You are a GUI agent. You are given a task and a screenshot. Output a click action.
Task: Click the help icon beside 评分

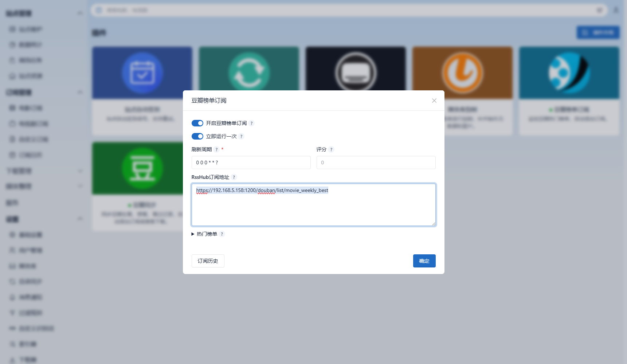(331, 149)
